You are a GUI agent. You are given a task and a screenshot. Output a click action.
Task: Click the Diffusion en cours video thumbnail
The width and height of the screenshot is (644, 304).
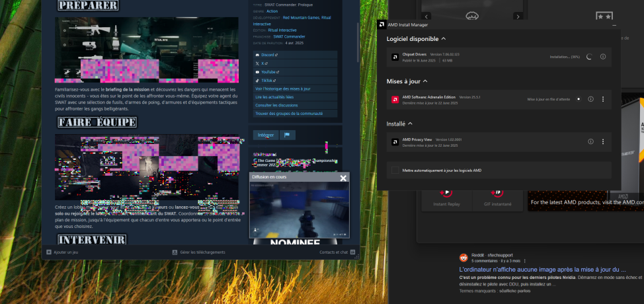point(299,209)
